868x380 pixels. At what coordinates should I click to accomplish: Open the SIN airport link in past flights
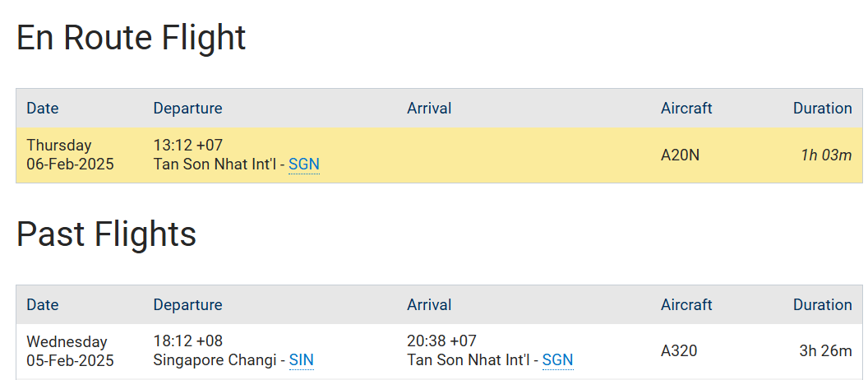click(x=302, y=360)
